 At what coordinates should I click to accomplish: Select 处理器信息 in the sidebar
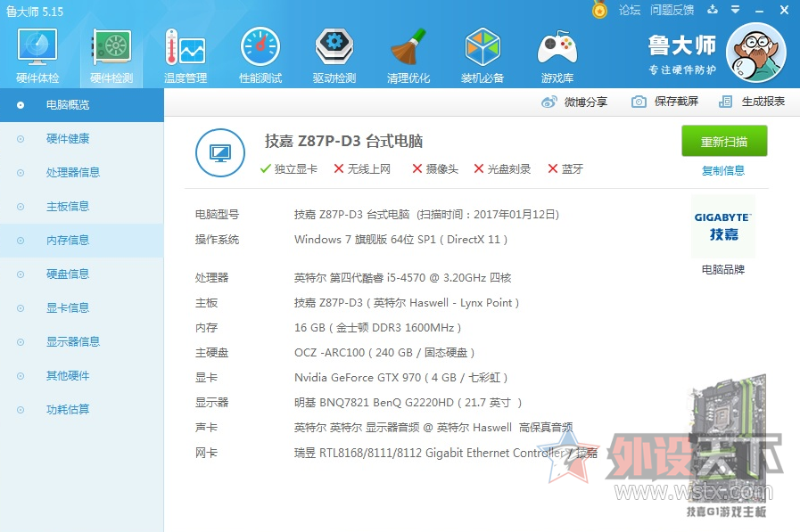(x=73, y=172)
